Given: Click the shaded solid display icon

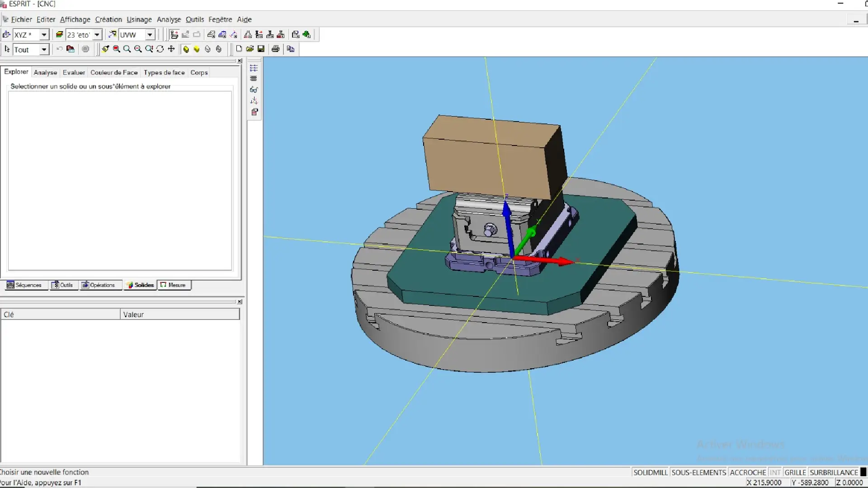Looking at the screenshot, I should 186,49.
